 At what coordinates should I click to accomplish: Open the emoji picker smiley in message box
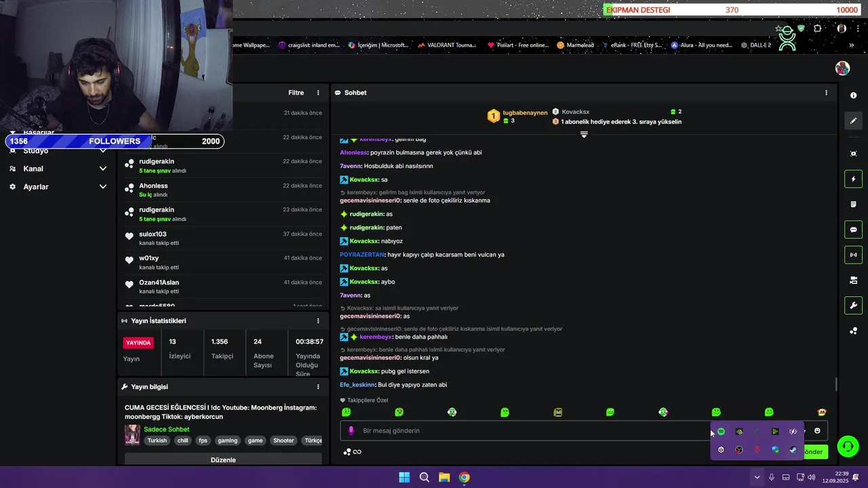tap(817, 430)
